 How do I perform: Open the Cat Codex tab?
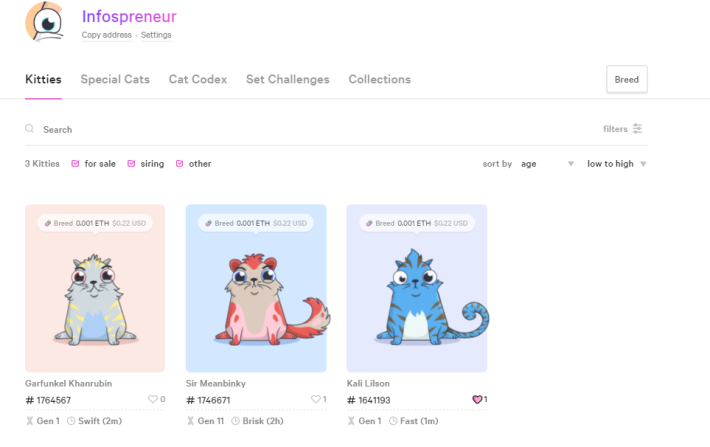coord(198,79)
